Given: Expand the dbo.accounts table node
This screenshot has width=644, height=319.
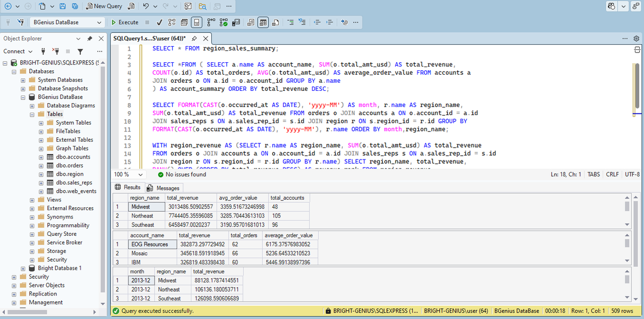Looking at the screenshot, I should [41, 157].
